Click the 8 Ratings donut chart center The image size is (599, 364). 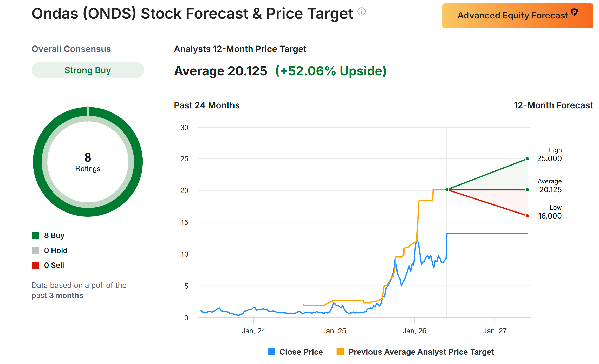point(88,162)
